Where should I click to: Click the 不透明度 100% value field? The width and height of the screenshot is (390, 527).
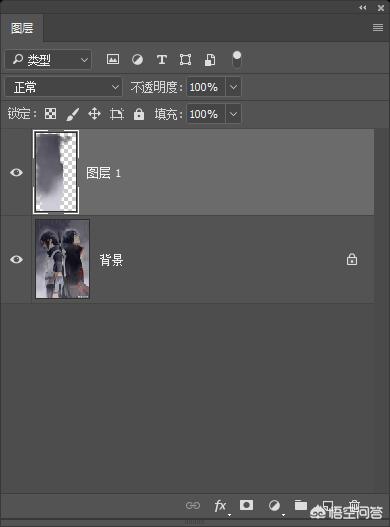[x=206, y=87]
